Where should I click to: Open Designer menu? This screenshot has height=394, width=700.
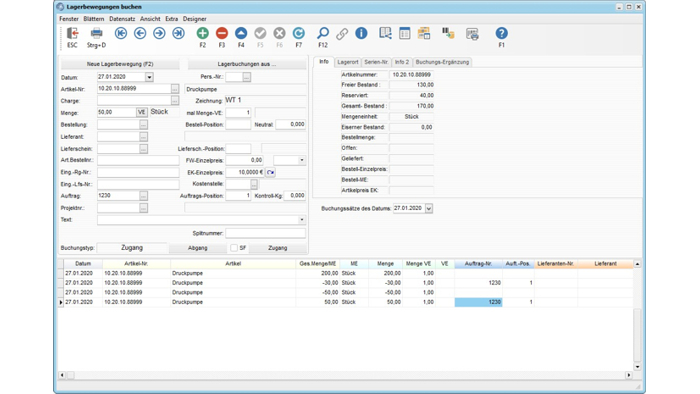click(195, 19)
